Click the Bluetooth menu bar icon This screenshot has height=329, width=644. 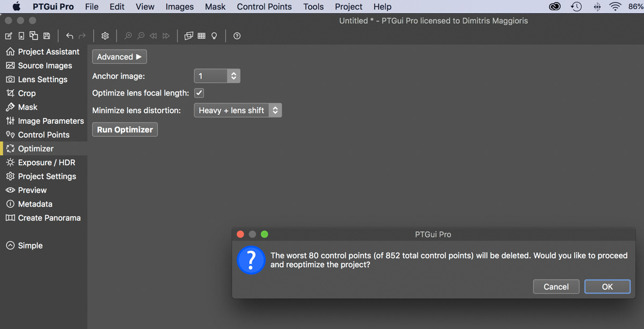coord(597,6)
